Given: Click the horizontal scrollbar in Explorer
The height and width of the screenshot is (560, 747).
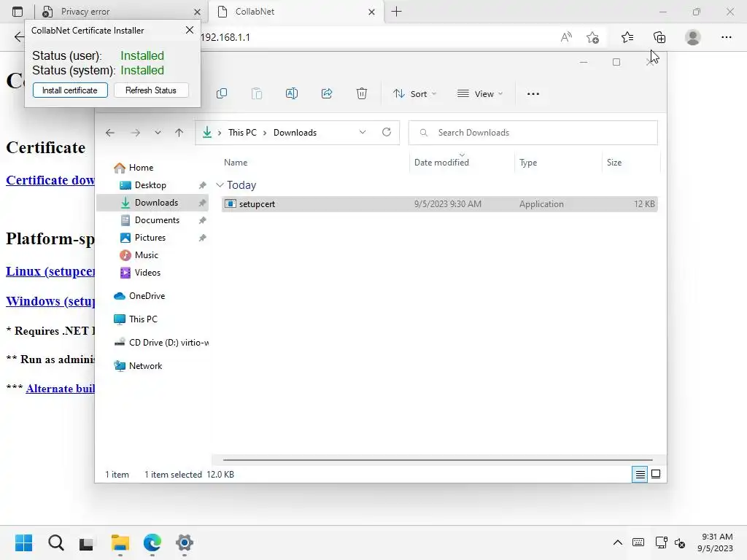Looking at the screenshot, I should (x=438, y=460).
